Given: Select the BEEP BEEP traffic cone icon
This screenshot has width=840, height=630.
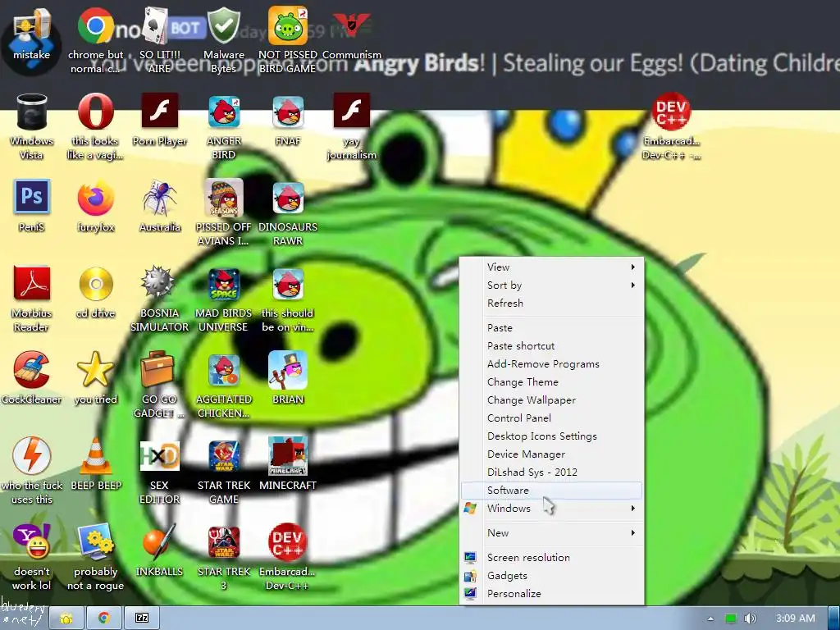Looking at the screenshot, I should (x=95, y=455).
